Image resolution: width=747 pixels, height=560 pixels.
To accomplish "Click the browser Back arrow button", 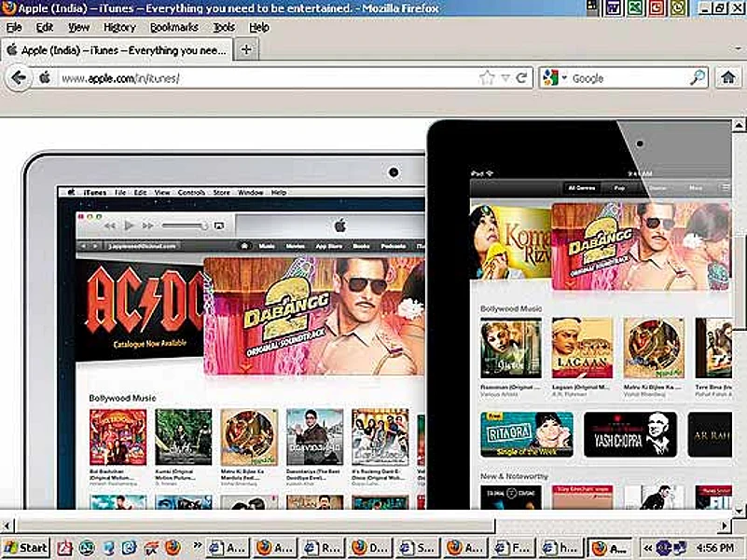I will [x=18, y=78].
